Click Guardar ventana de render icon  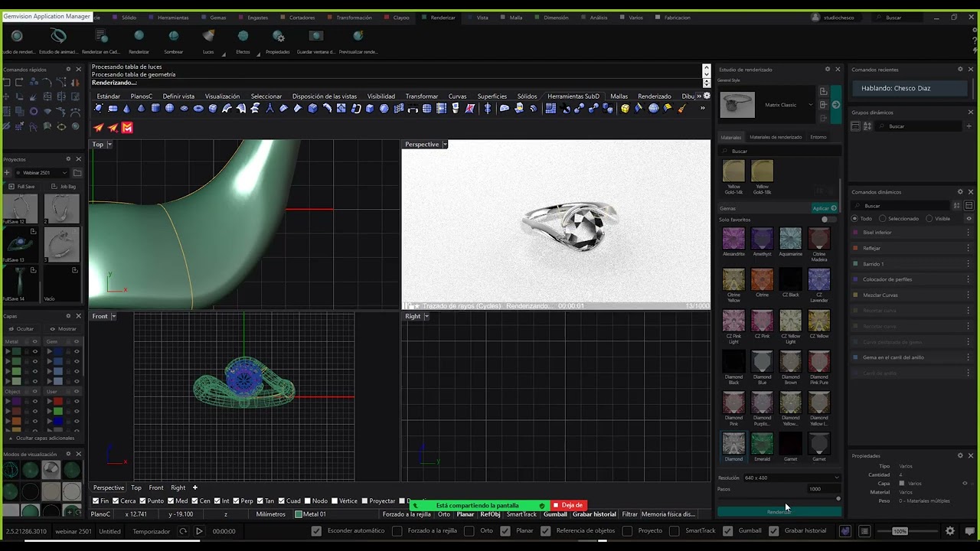pos(316,36)
